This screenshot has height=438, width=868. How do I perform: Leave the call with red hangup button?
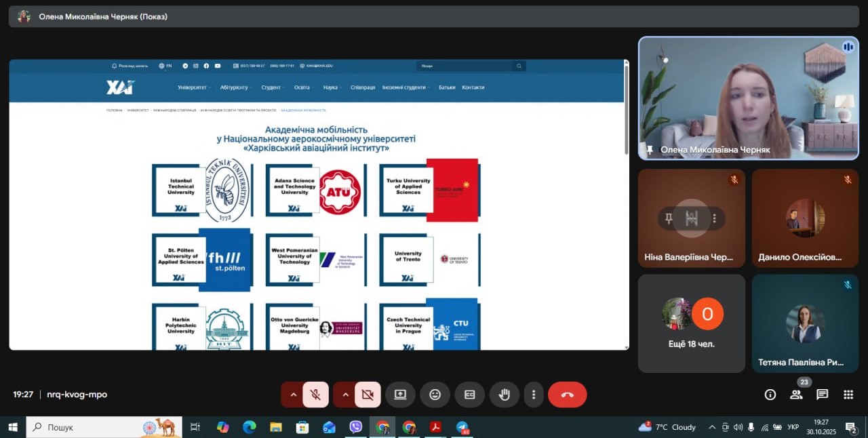(x=567, y=395)
